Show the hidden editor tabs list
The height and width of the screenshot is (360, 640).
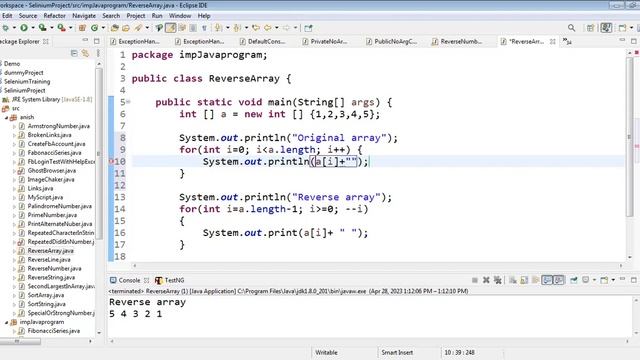[567, 41]
